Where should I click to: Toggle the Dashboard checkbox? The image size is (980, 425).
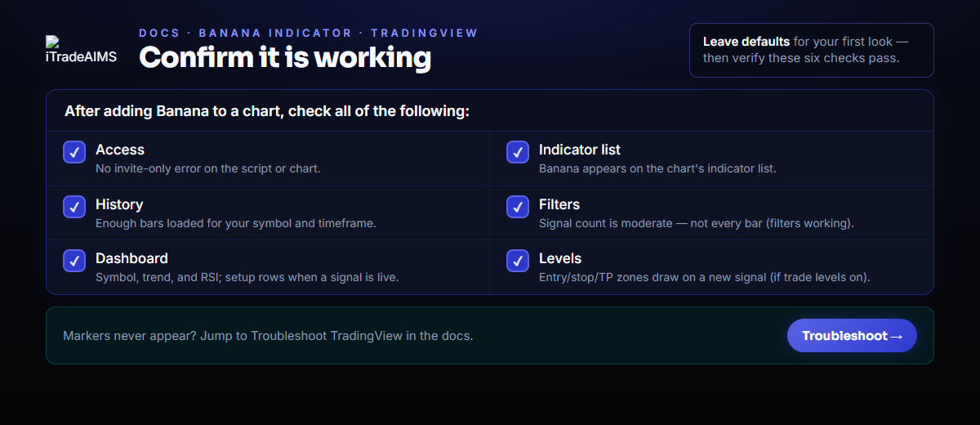tap(74, 261)
